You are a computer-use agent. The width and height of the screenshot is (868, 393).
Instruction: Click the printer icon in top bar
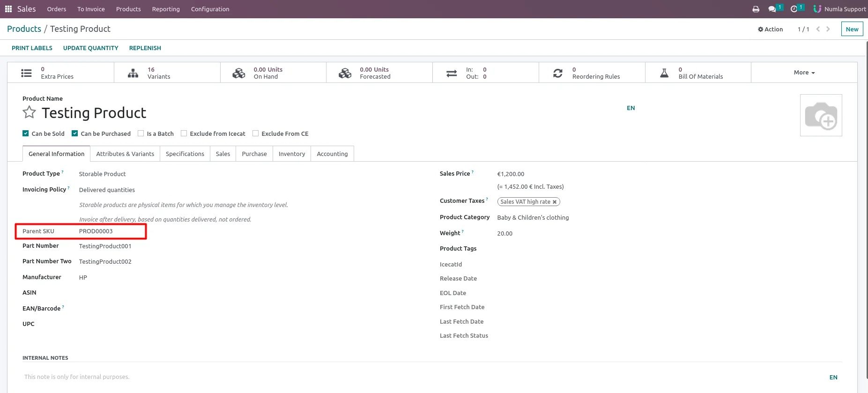[x=756, y=9]
